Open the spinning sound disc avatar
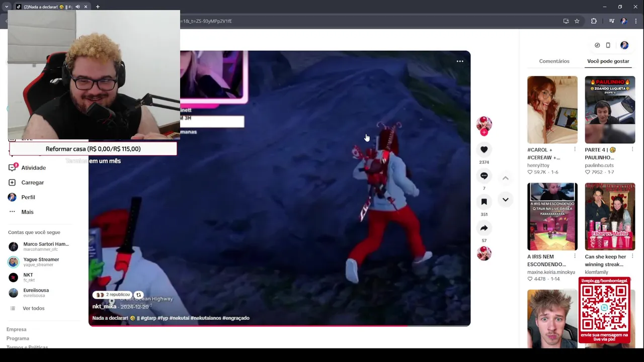This screenshot has width=644, height=362. pyautogui.click(x=484, y=253)
